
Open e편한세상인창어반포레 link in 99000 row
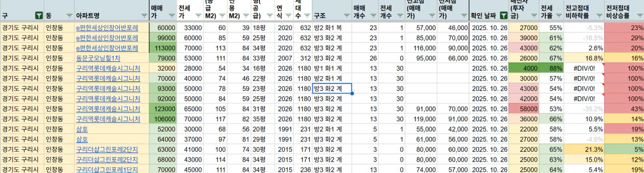[107, 38]
